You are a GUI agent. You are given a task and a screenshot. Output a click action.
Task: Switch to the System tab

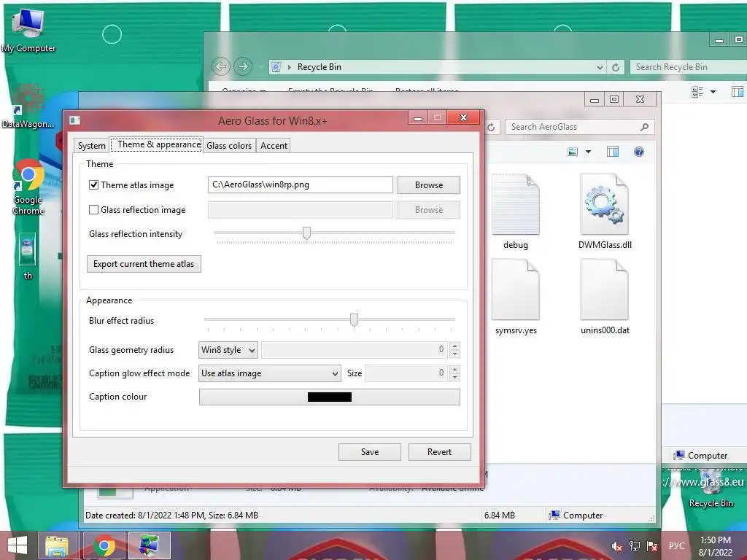coord(91,146)
